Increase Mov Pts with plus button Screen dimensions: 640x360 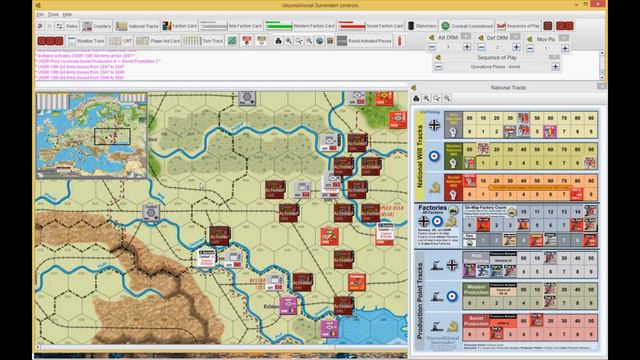pyautogui.click(x=565, y=48)
